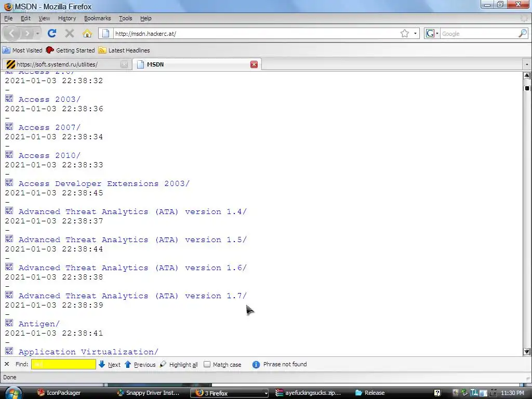Click folder icon beside Application Virtualization/

(9, 351)
